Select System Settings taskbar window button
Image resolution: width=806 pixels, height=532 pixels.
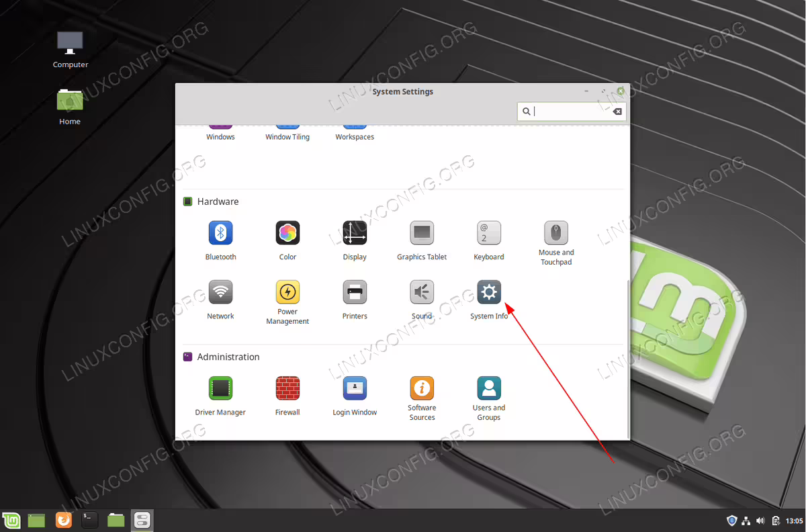[x=142, y=520]
